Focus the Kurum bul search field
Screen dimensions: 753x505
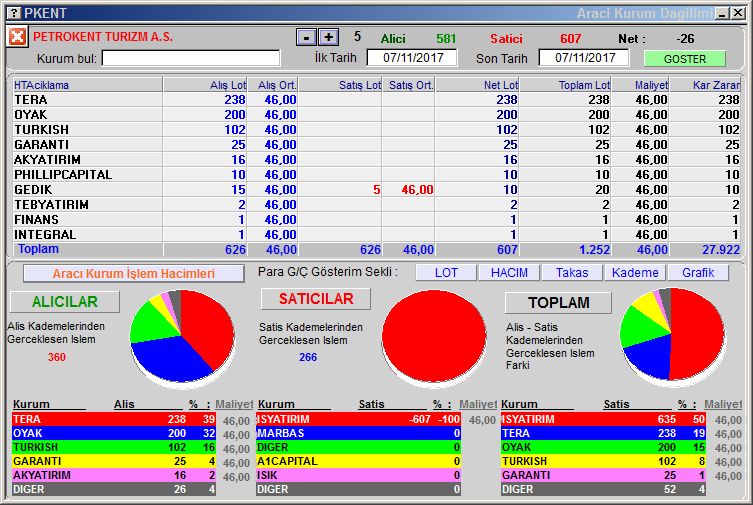(191, 59)
